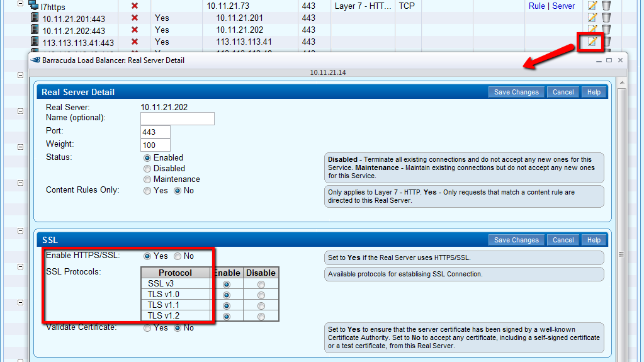Collapse the l7https service tree node
Image resolution: width=644 pixels, height=362 pixels.
[20, 4]
